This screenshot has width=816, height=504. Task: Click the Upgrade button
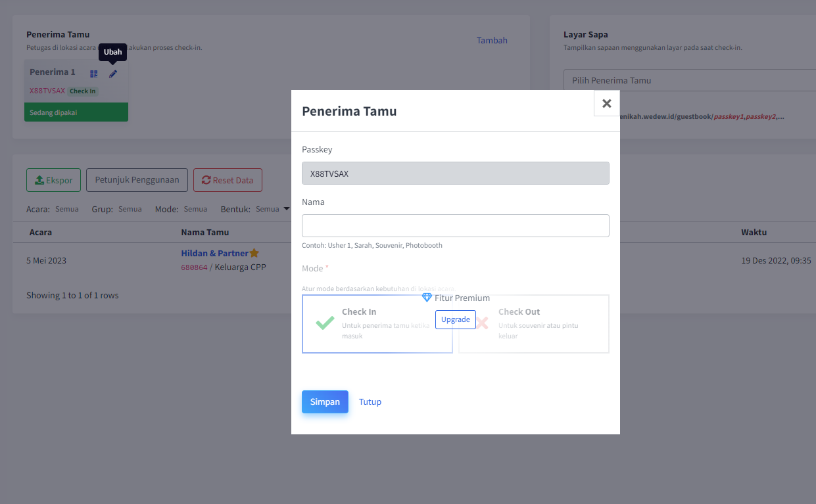(456, 319)
